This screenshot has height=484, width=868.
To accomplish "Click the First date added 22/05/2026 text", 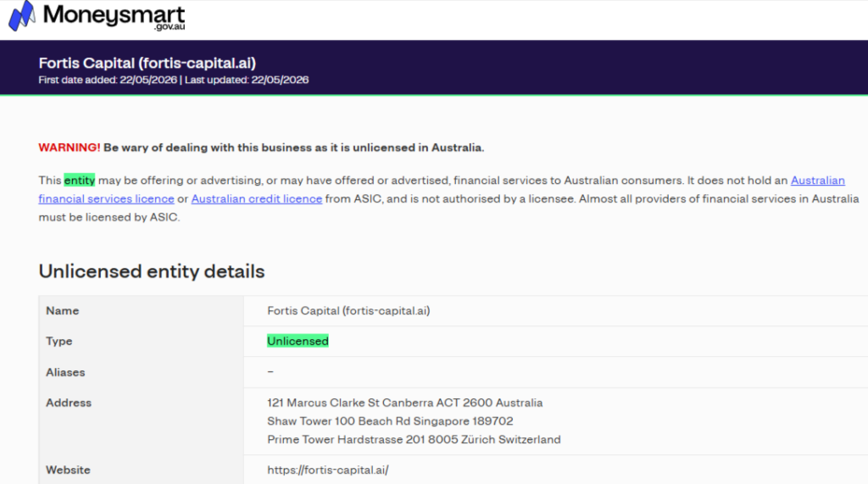I will (x=108, y=80).
